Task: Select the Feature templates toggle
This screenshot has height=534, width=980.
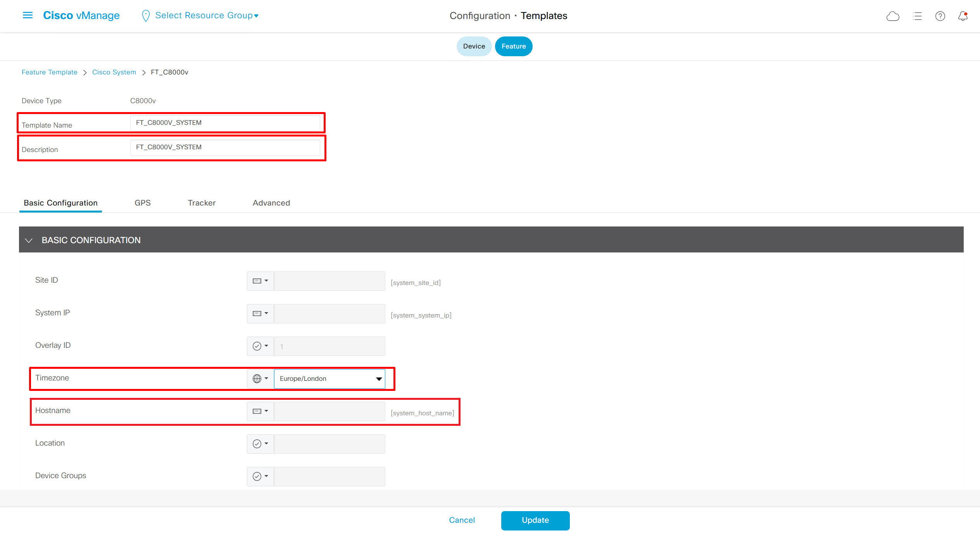Action: [x=513, y=46]
